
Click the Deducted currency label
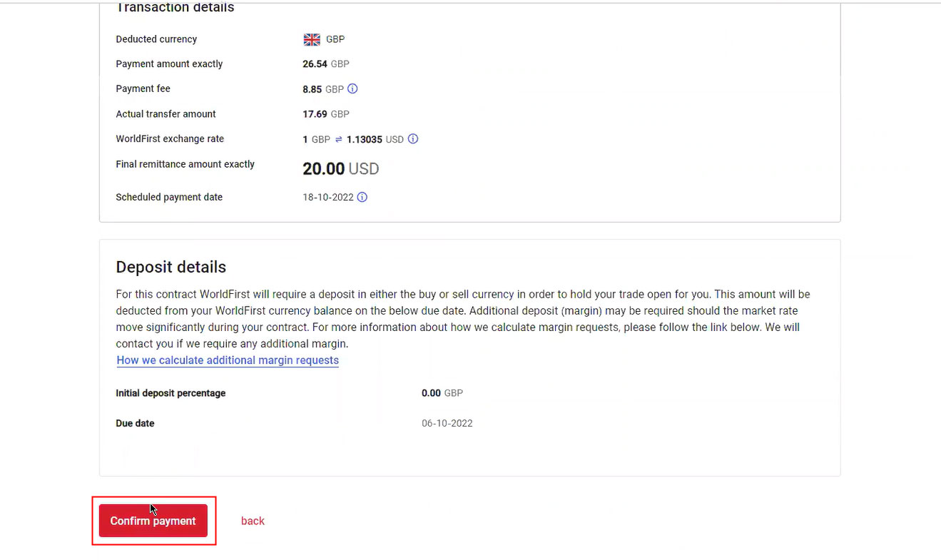tap(156, 39)
